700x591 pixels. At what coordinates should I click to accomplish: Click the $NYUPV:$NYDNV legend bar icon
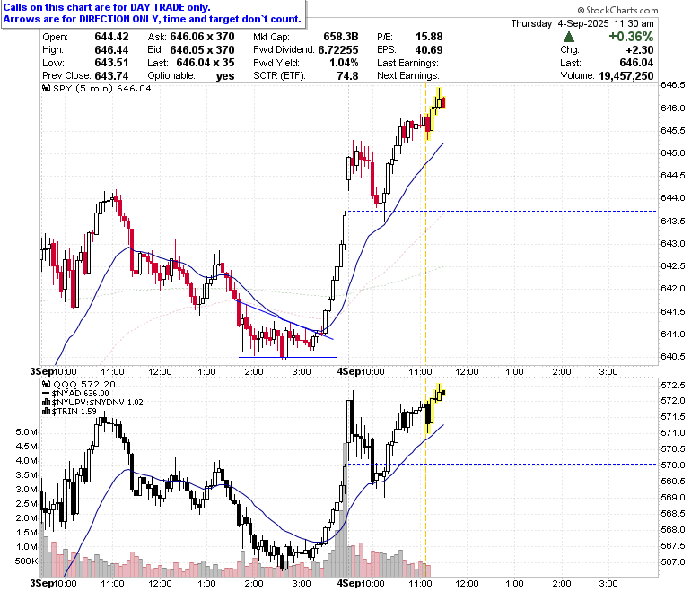pyautogui.click(x=46, y=403)
